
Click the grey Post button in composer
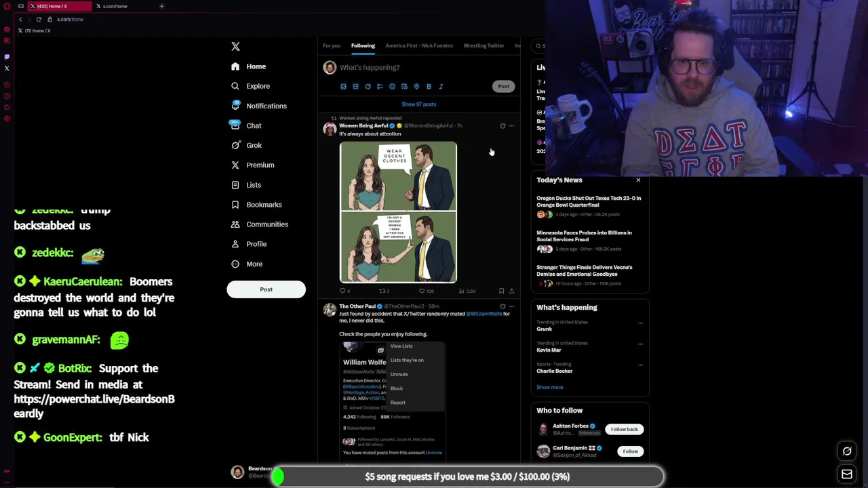coord(503,86)
